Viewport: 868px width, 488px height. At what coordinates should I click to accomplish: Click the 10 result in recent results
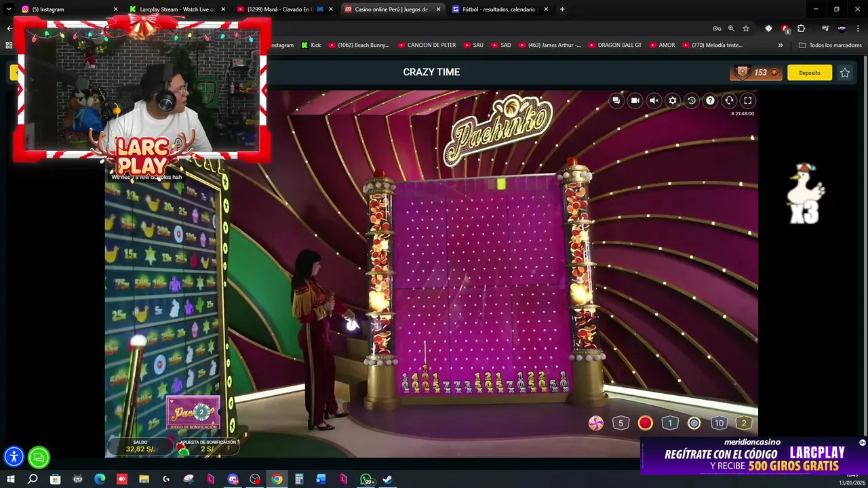(x=719, y=423)
